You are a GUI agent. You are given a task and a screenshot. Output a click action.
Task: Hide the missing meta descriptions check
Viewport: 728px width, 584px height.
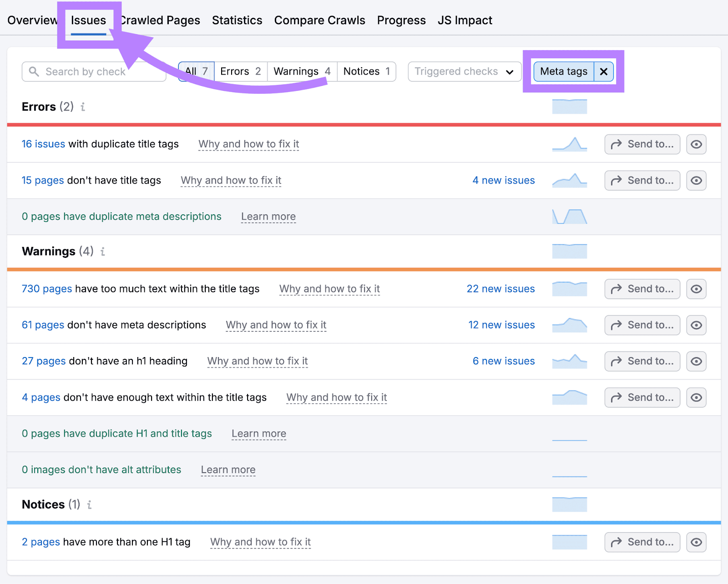(696, 325)
